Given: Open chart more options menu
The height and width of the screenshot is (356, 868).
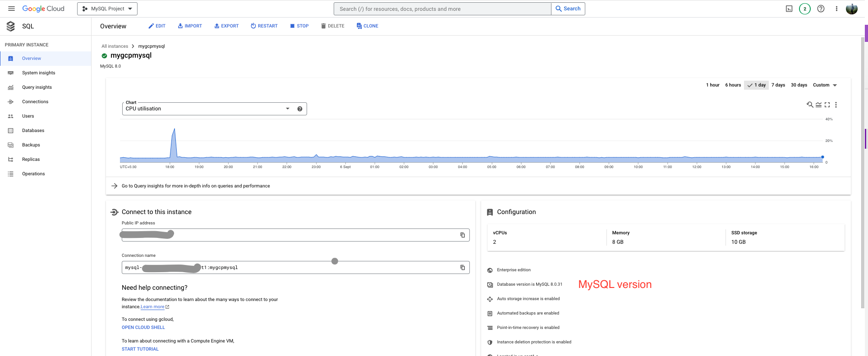Looking at the screenshot, I should point(836,105).
